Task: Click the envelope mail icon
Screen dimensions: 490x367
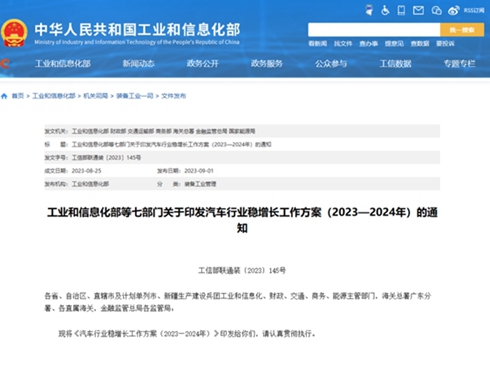Action: click(418, 11)
